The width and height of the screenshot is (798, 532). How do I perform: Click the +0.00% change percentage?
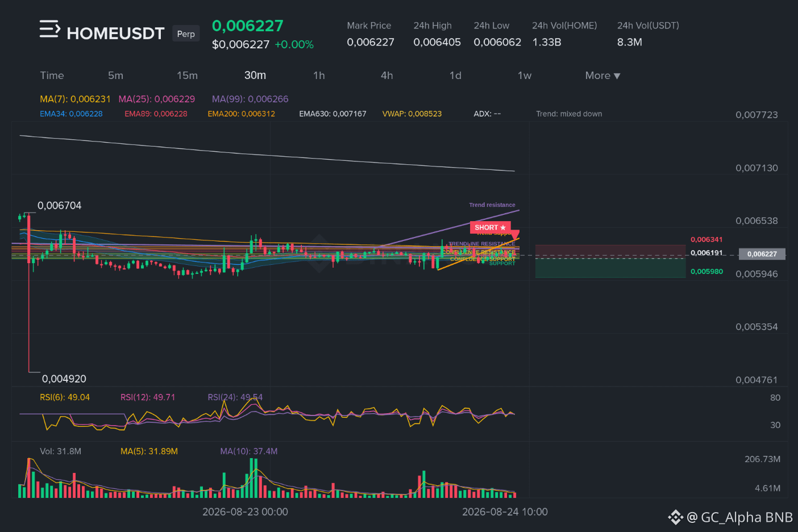(294, 44)
